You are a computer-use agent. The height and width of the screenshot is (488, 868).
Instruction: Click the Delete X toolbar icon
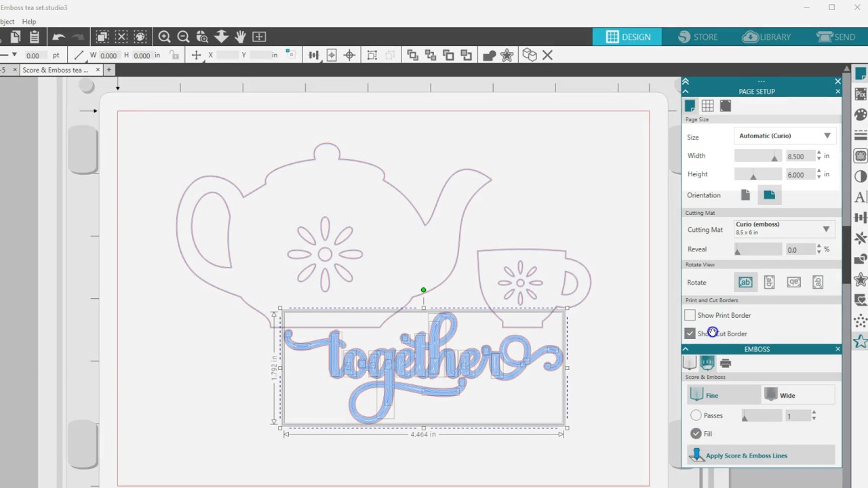tap(547, 55)
